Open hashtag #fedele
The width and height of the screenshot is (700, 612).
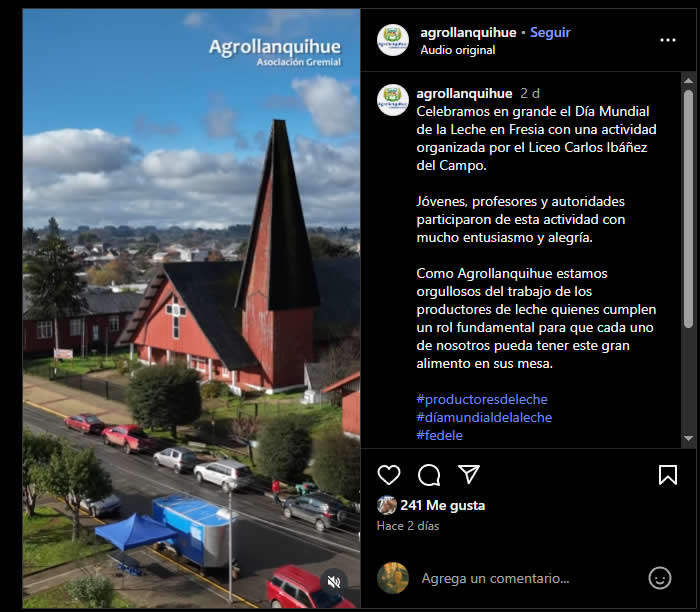tap(439, 435)
